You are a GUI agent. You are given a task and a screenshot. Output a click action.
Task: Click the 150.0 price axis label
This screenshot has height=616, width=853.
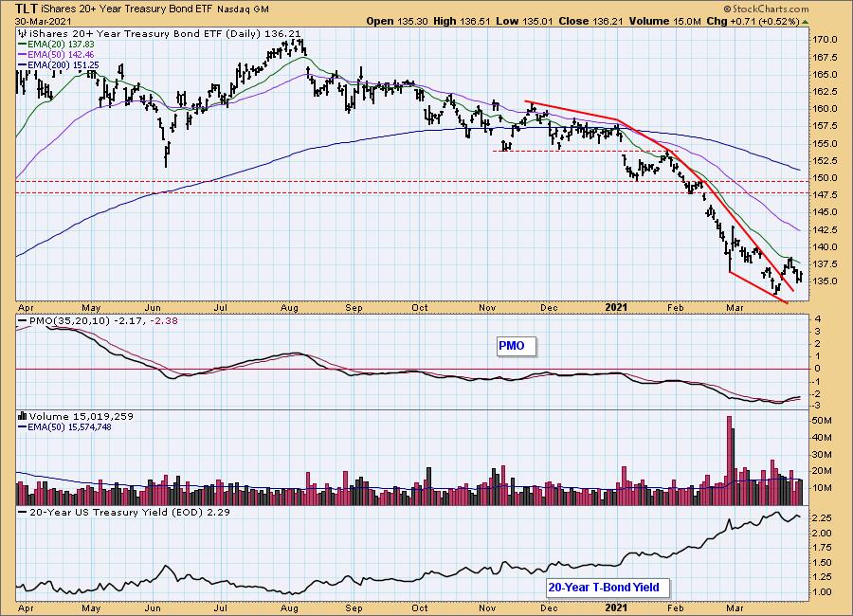pos(825,178)
